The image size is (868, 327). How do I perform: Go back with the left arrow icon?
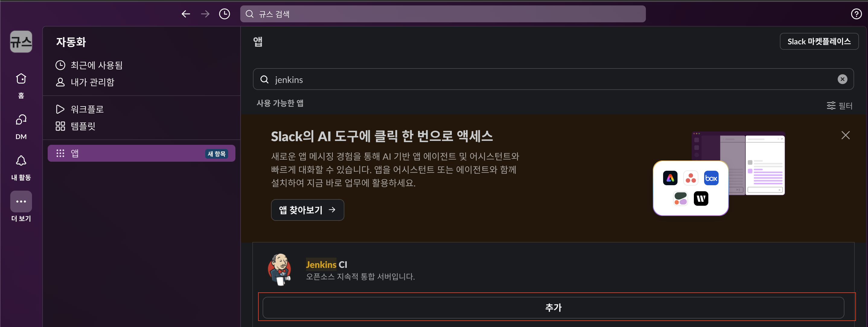point(186,14)
